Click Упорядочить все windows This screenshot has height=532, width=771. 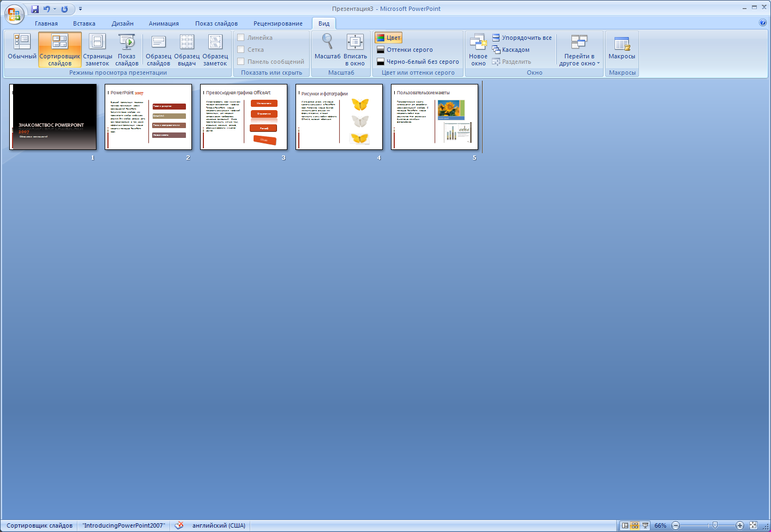click(522, 38)
